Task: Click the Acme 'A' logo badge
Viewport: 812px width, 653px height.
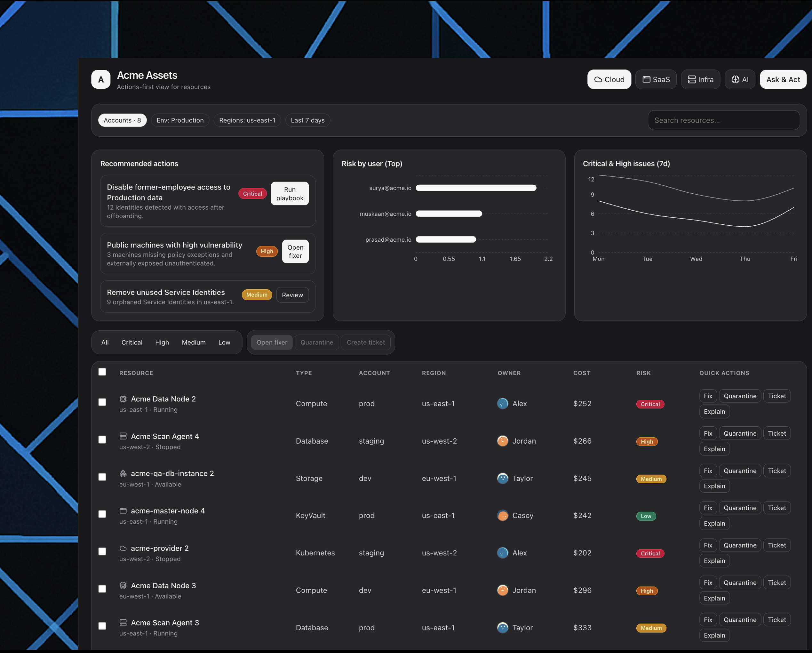Action: [x=101, y=79]
